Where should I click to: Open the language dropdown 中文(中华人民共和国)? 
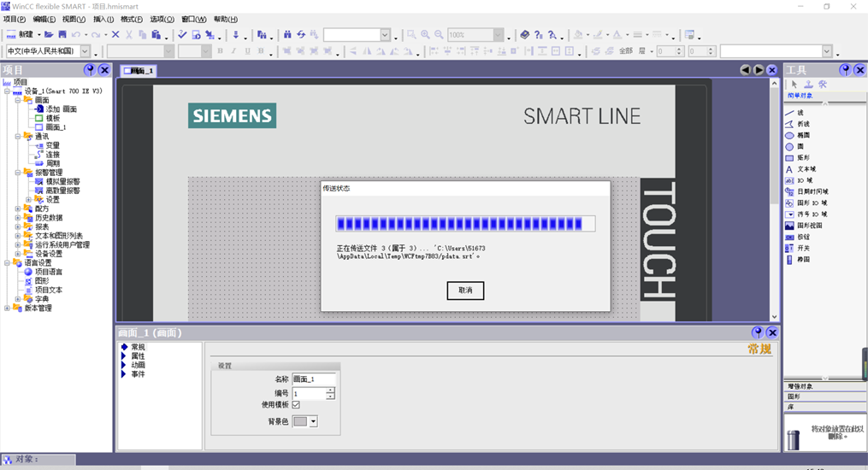tap(86, 51)
